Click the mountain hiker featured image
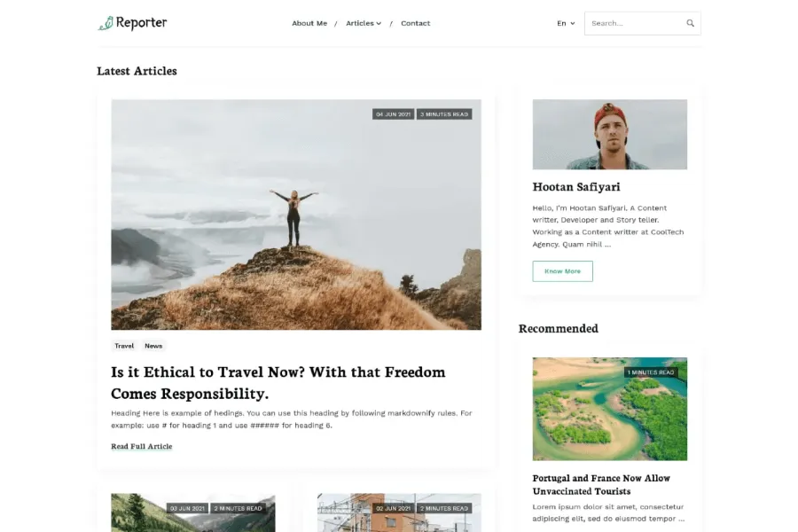This screenshot has width=798, height=532. 296,215
